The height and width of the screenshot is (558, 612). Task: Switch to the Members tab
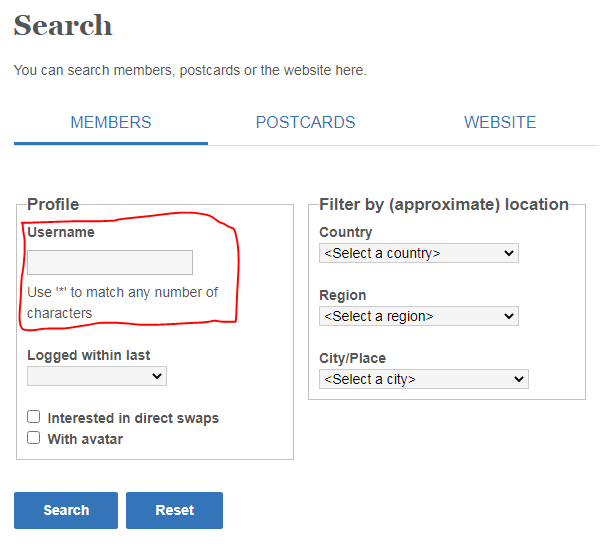(111, 123)
